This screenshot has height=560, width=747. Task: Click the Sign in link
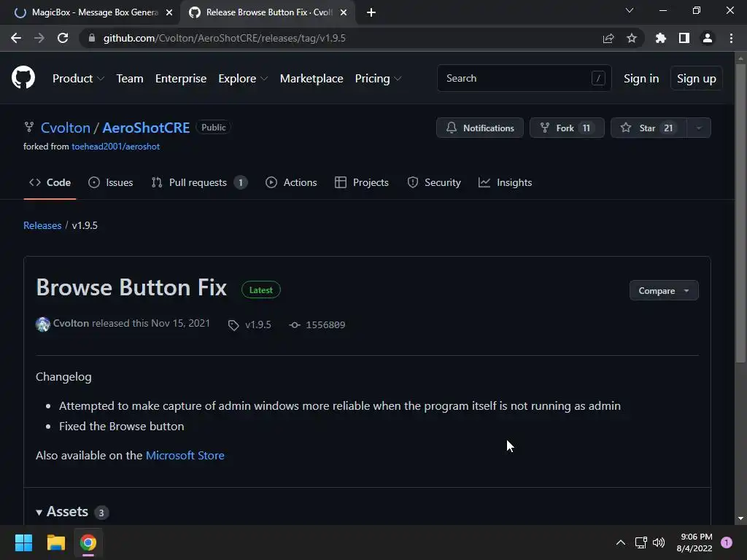(641, 79)
